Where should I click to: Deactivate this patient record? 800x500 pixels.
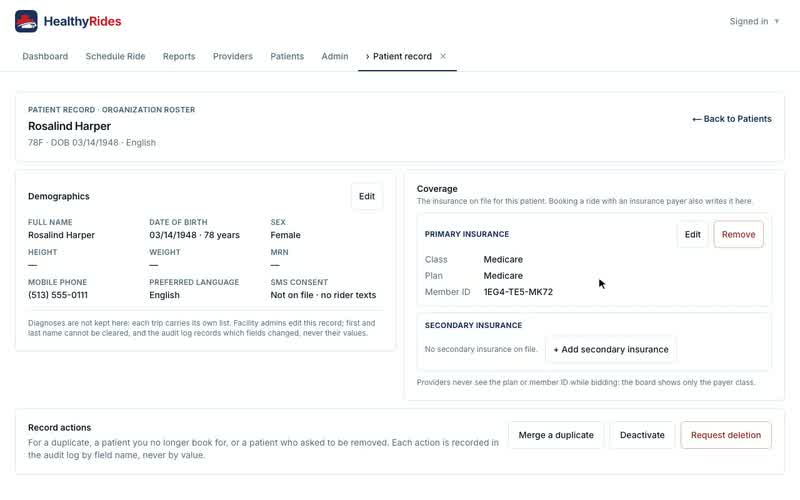tap(642, 435)
